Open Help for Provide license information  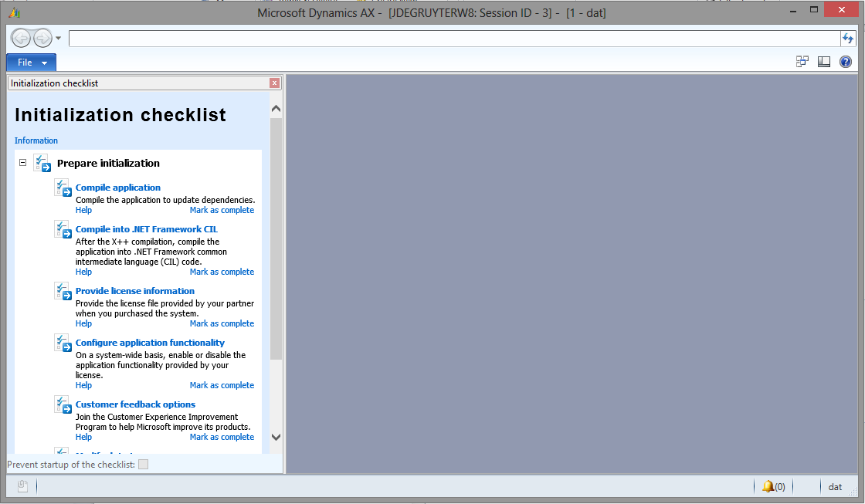tap(83, 323)
